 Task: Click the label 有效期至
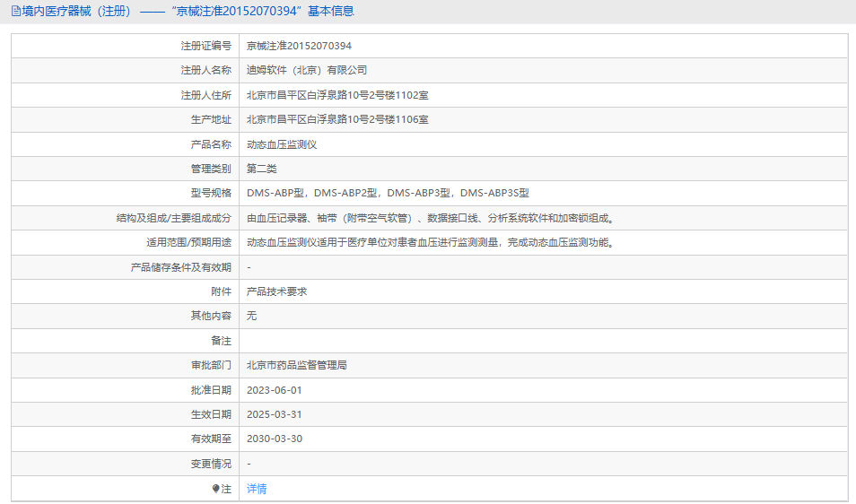(x=211, y=439)
